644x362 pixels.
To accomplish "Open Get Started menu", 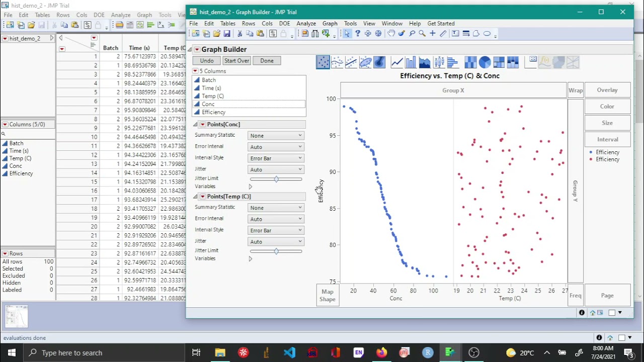I will click(441, 24).
